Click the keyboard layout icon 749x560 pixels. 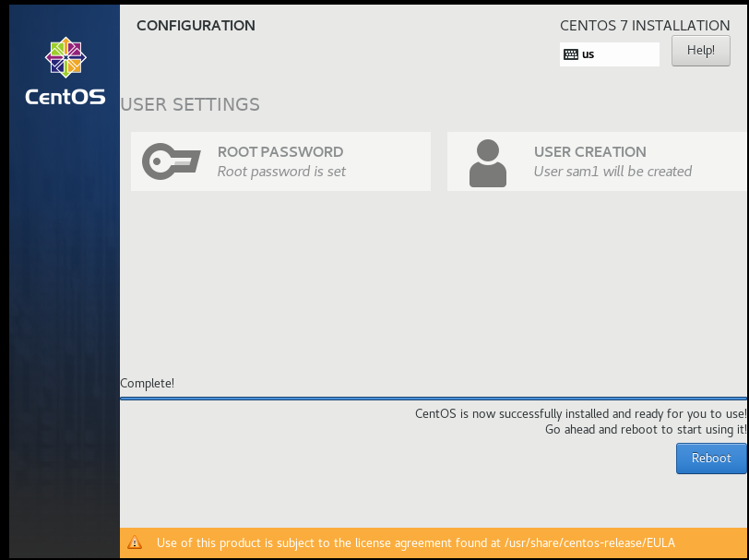pyautogui.click(x=571, y=54)
